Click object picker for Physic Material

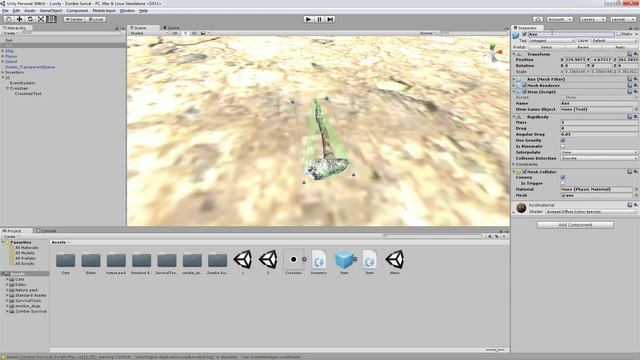(x=636, y=189)
